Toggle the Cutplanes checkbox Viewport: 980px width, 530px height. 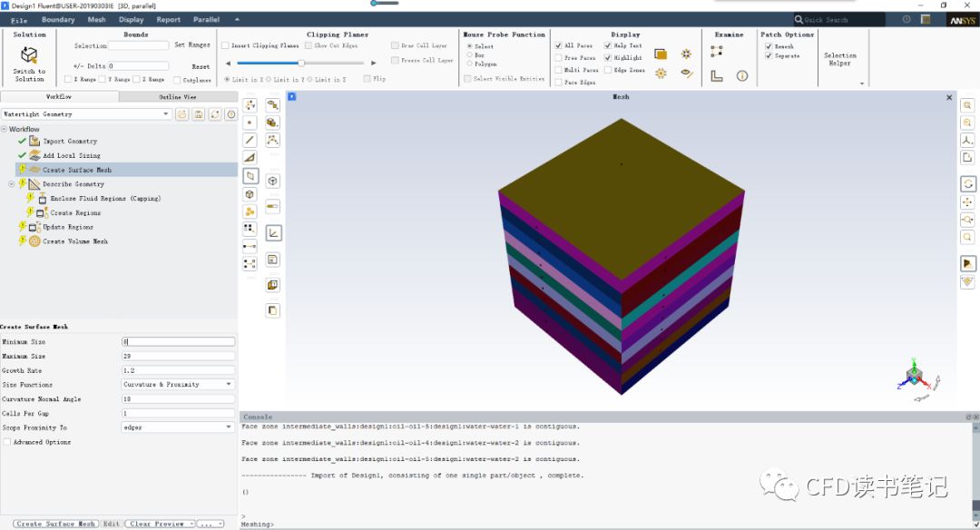pyautogui.click(x=177, y=80)
